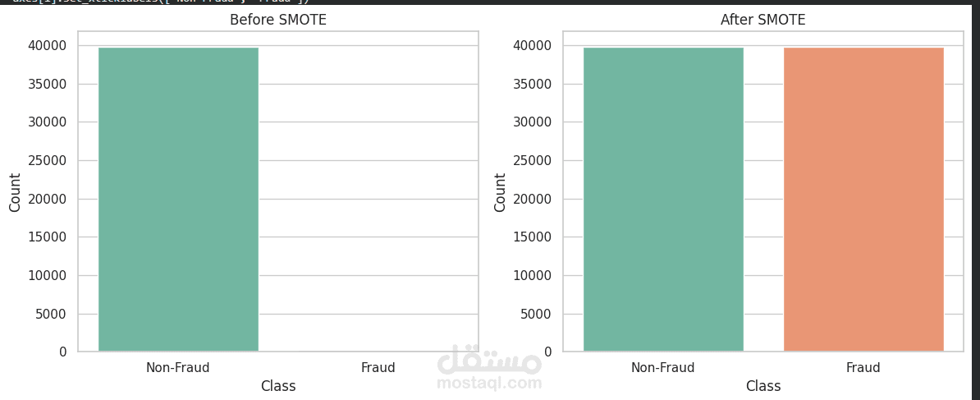The width and height of the screenshot is (980, 400).
Task: Click the Count y-axis title of After SMOTE chart
Action: point(500,192)
